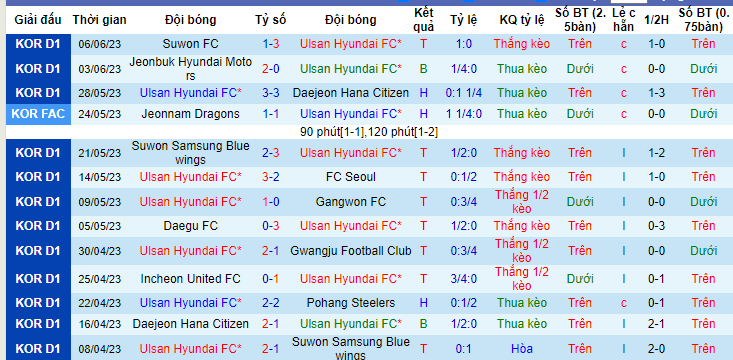733x360 pixels.
Task: Click Daejeon Hana Citizen in 28/05/23 row
Action: (351, 93)
